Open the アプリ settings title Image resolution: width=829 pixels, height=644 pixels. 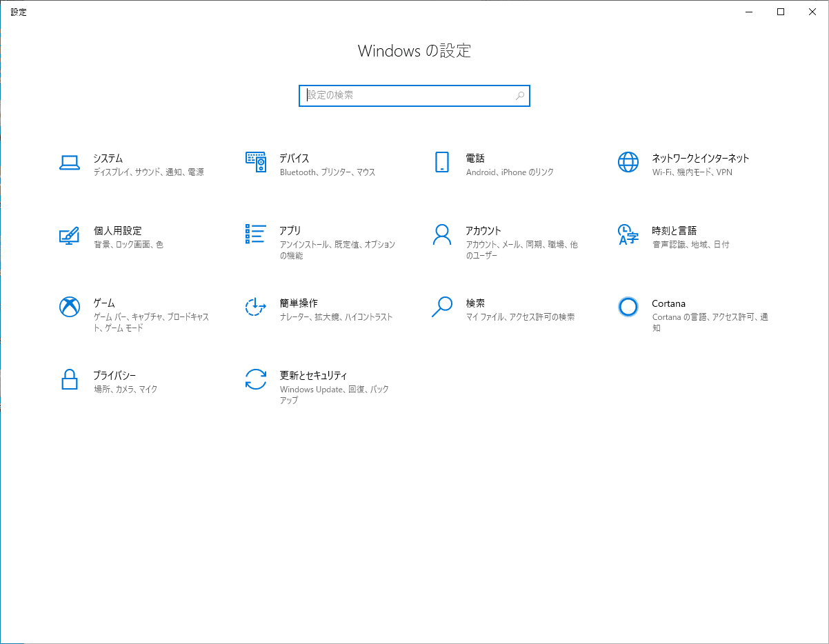pyautogui.click(x=290, y=231)
